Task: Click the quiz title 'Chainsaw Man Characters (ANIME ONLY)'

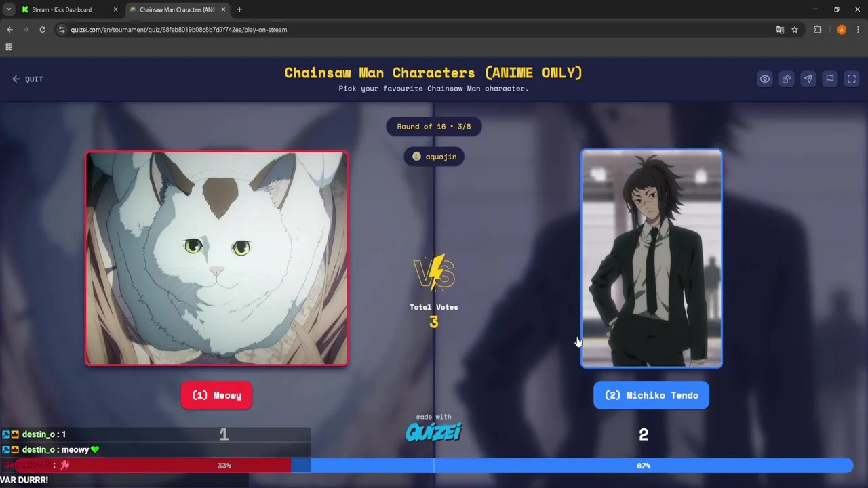Action: tap(433, 73)
